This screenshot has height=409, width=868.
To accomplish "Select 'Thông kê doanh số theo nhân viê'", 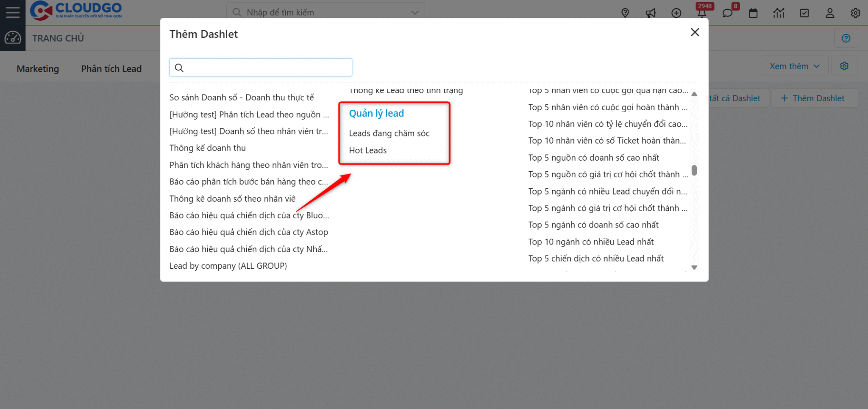I will [x=232, y=198].
